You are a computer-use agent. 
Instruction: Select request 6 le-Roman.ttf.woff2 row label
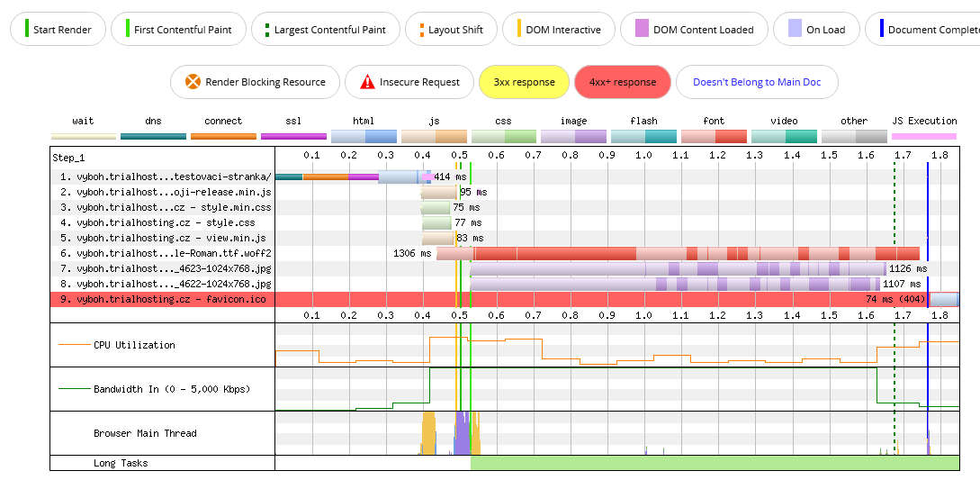pos(166,253)
